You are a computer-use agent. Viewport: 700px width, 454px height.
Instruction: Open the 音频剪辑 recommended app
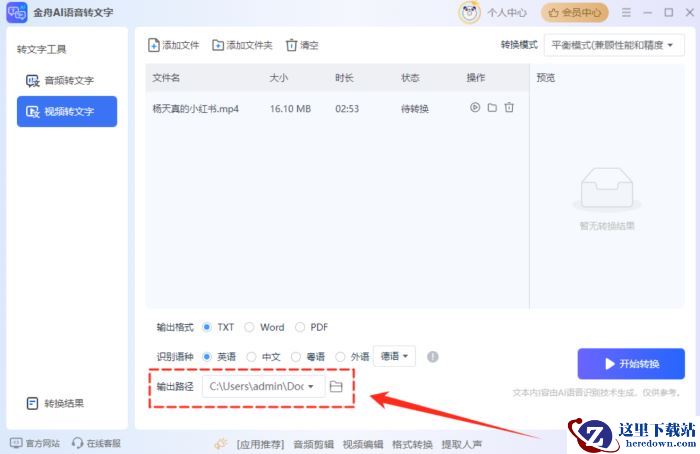(x=313, y=444)
